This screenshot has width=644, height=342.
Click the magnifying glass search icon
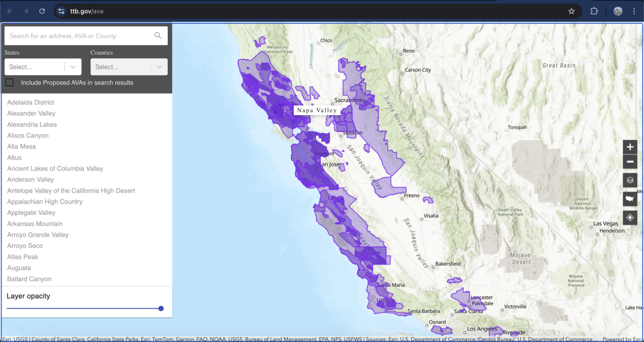[158, 35]
